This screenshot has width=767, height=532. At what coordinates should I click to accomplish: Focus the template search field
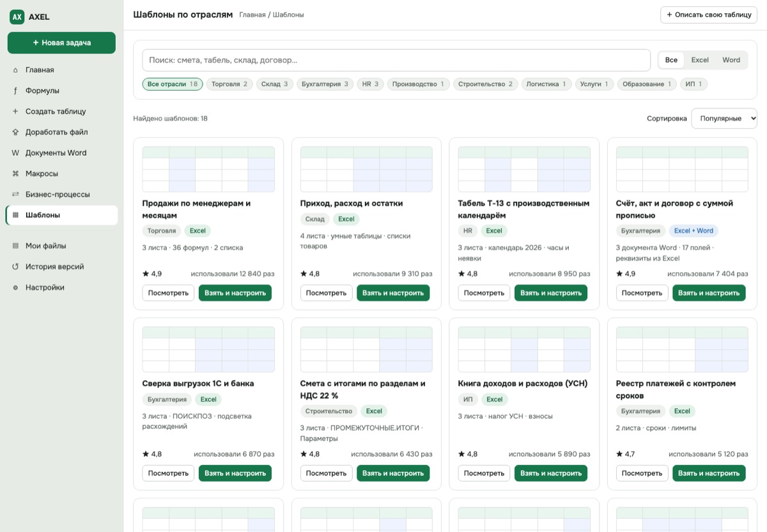[396, 60]
